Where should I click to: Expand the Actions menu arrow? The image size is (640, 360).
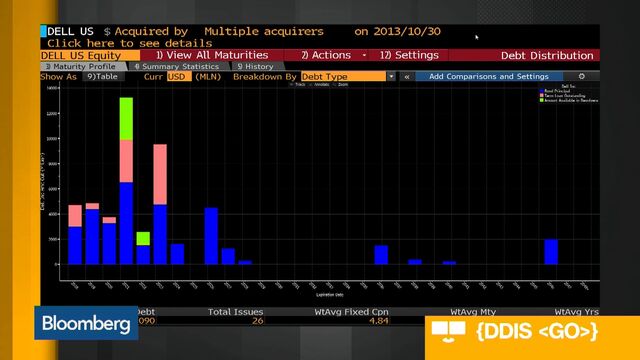point(364,55)
